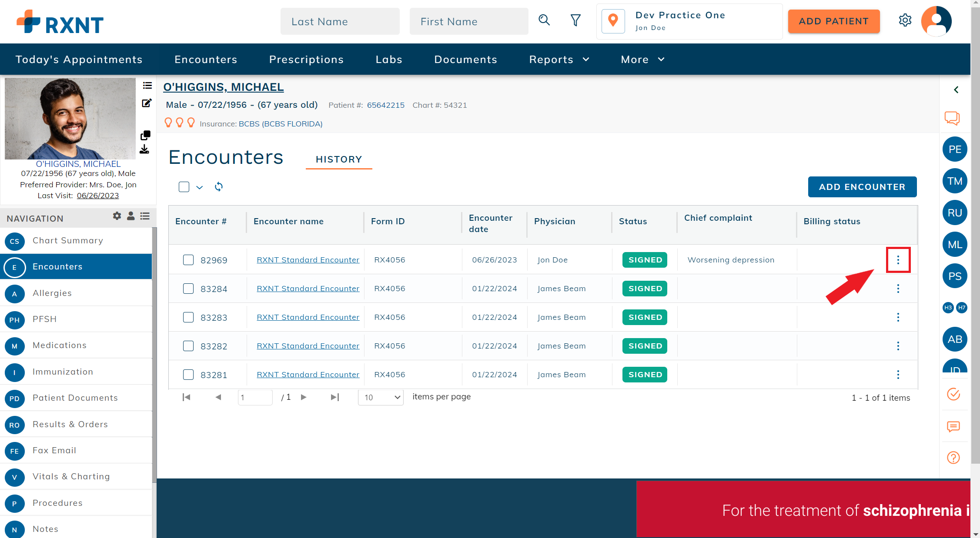Click the PE shortcut circle
The image size is (980, 538).
pyautogui.click(x=955, y=149)
